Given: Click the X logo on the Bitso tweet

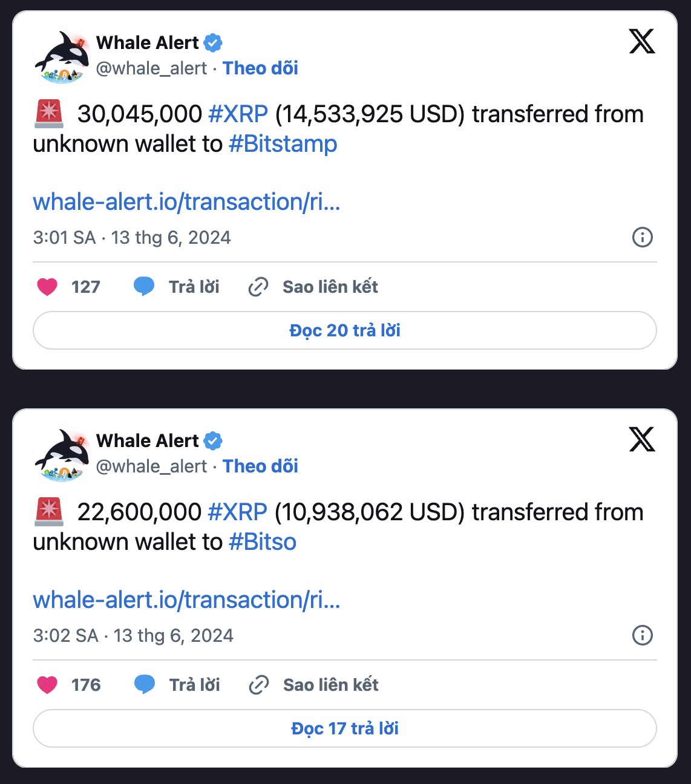Looking at the screenshot, I should [642, 440].
